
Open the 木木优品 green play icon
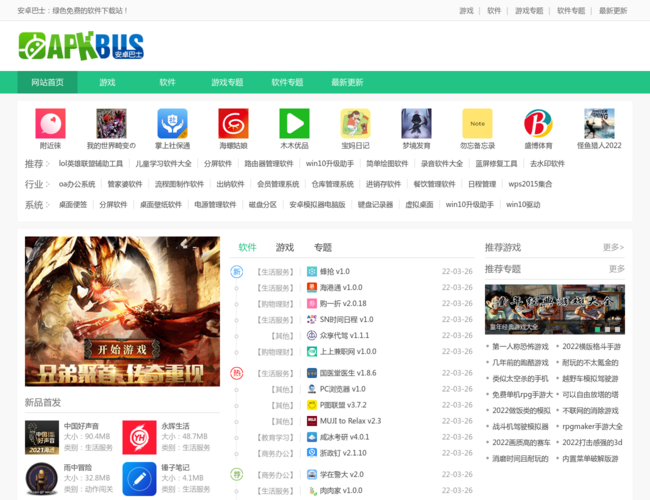pos(294,123)
